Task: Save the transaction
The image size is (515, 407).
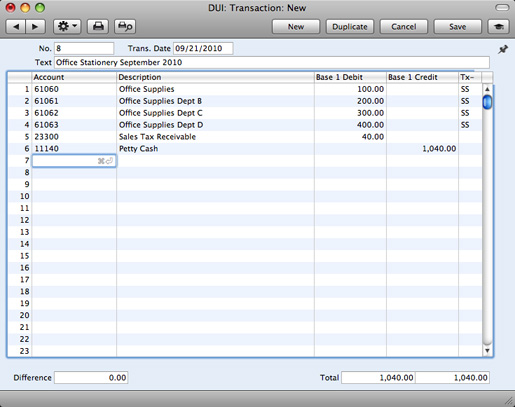Action: (457, 27)
